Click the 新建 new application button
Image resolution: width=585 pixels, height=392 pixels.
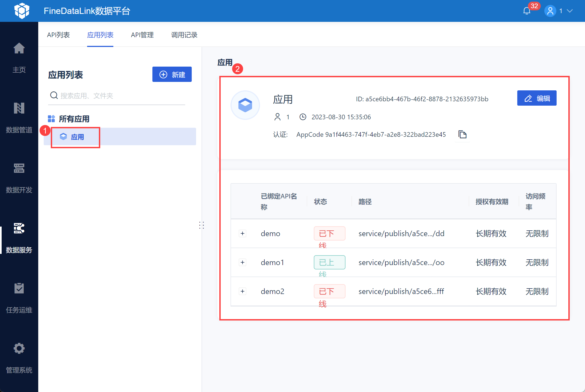pyautogui.click(x=172, y=75)
